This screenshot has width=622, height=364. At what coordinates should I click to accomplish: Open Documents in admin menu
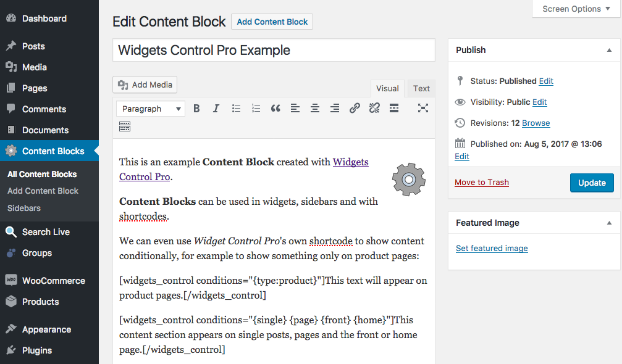49,130
